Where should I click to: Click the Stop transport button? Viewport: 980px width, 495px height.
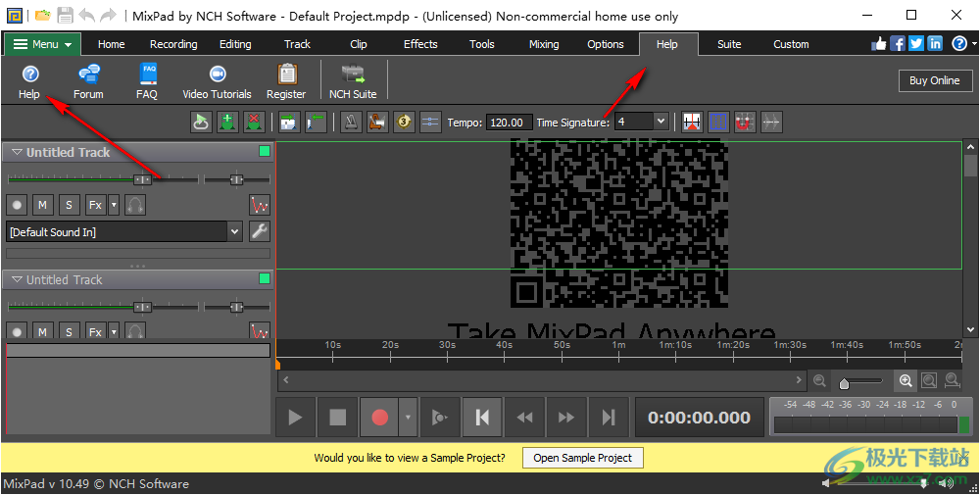pyautogui.click(x=337, y=417)
